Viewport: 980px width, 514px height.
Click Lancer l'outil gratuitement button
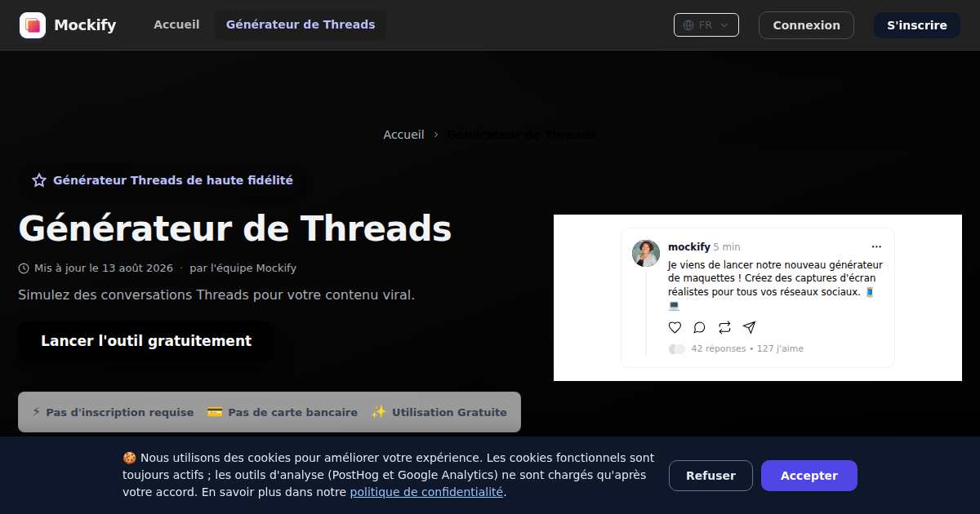pyautogui.click(x=146, y=341)
